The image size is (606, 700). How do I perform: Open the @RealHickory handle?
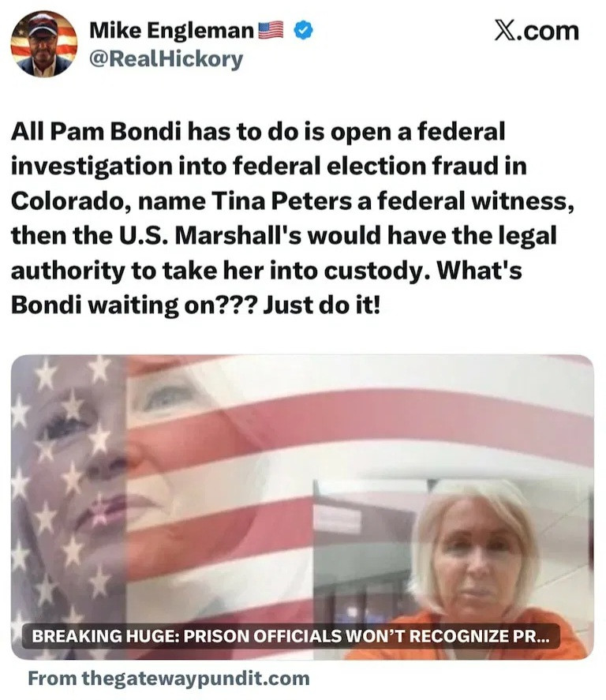[166, 59]
